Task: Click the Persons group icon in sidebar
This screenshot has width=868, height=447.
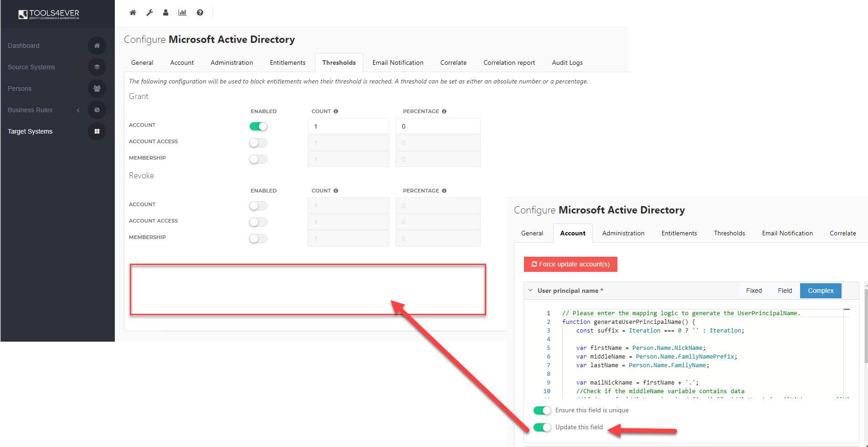Action: tap(97, 88)
